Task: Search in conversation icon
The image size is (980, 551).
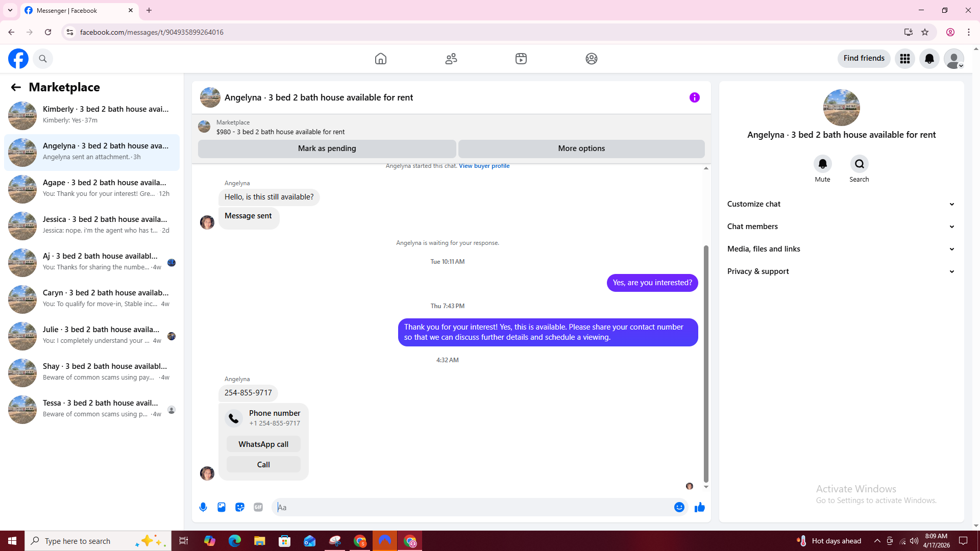Action: [859, 164]
